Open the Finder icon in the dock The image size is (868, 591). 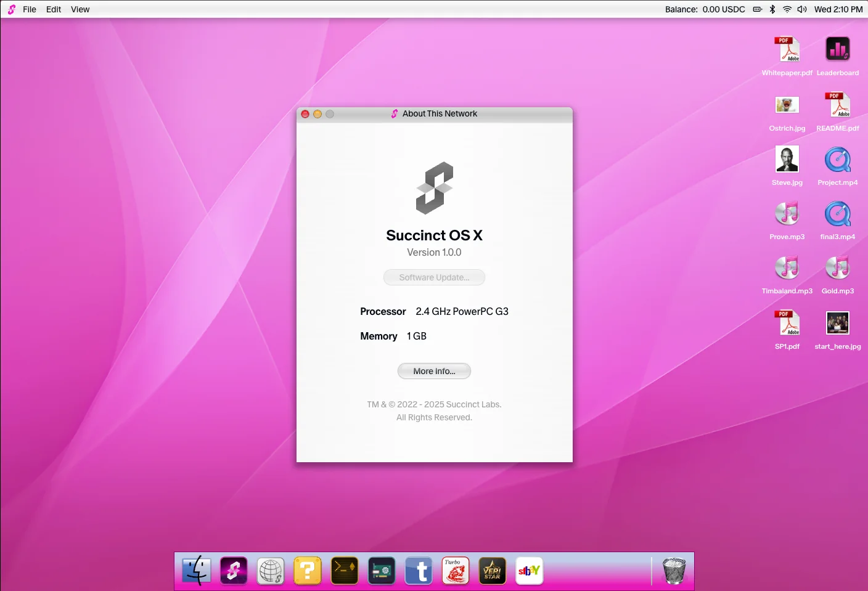click(x=197, y=571)
